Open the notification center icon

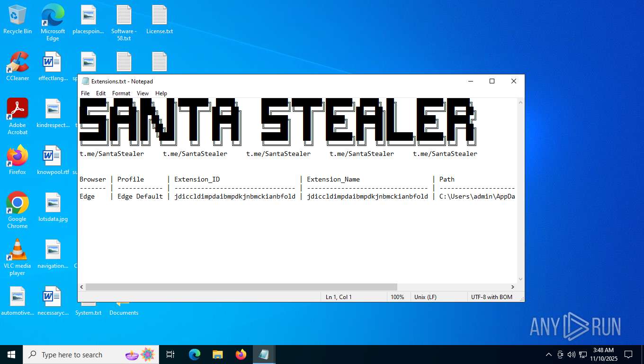628,355
